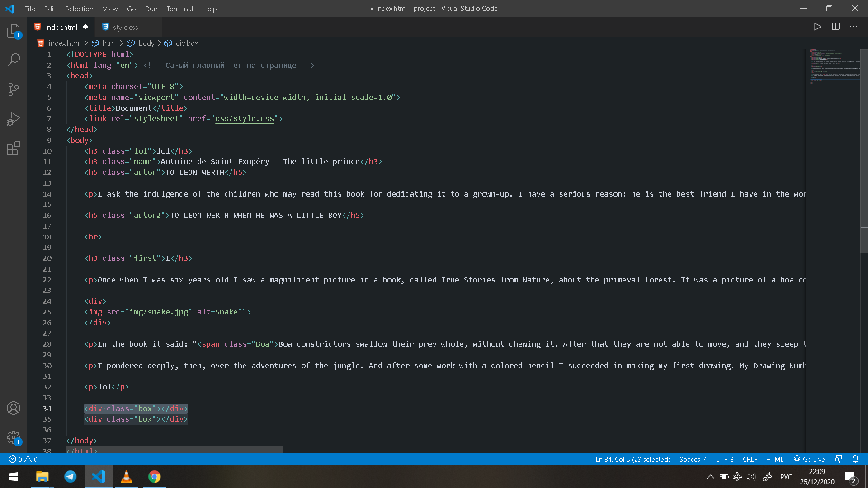The width and height of the screenshot is (868, 488).
Task: Click line number 34 in the gutter
Action: 47,408
